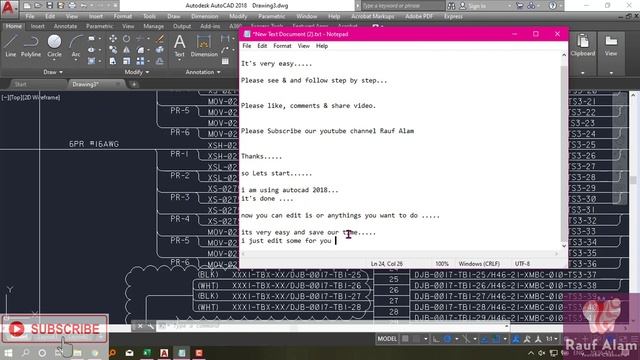Click the Rectangle tool in Draw panel
640x360 pixels.
(x=91, y=39)
